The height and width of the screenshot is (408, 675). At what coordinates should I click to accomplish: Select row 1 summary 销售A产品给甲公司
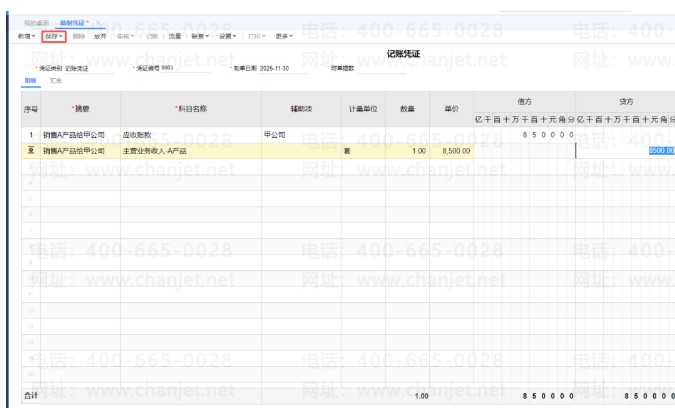pyautogui.click(x=81, y=135)
